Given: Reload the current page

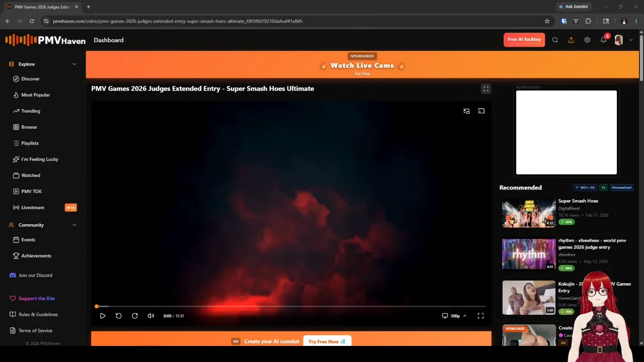Looking at the screenshot, I should point(32,21).
